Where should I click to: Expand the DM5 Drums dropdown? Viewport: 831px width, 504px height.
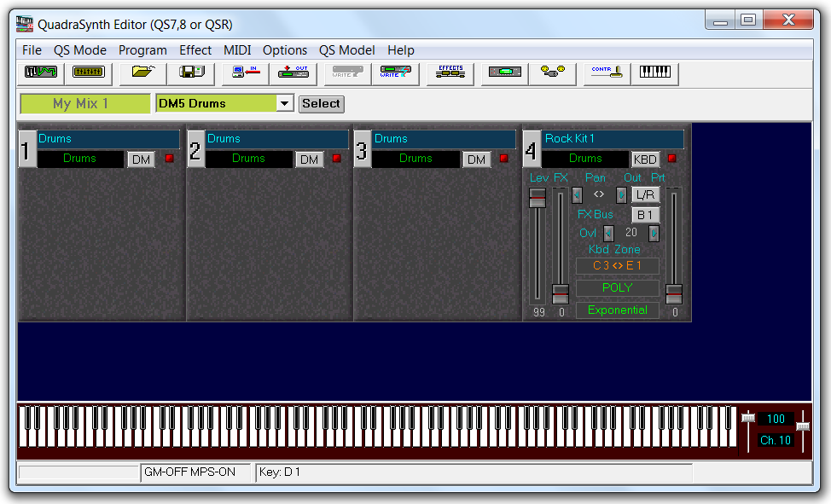285,104
